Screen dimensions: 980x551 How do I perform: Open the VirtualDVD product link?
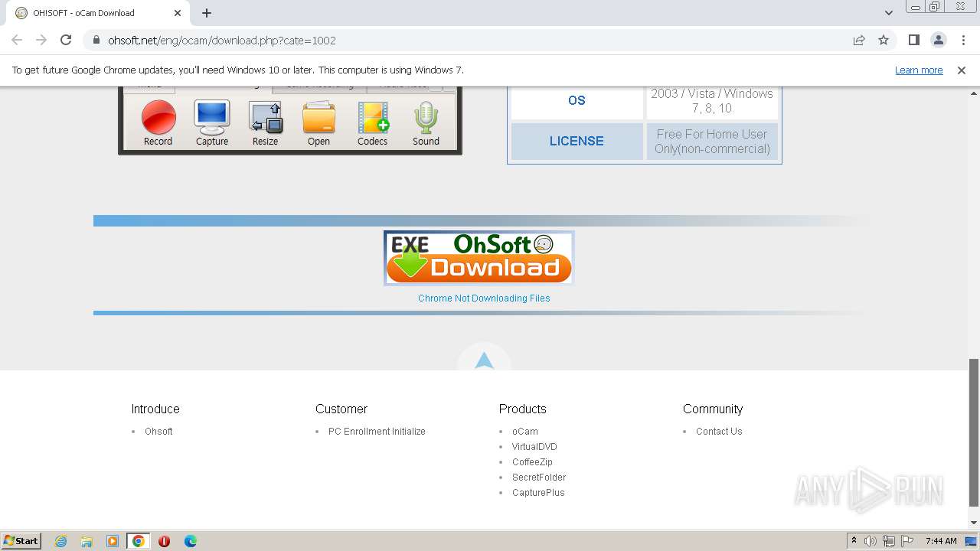point(534,447)
